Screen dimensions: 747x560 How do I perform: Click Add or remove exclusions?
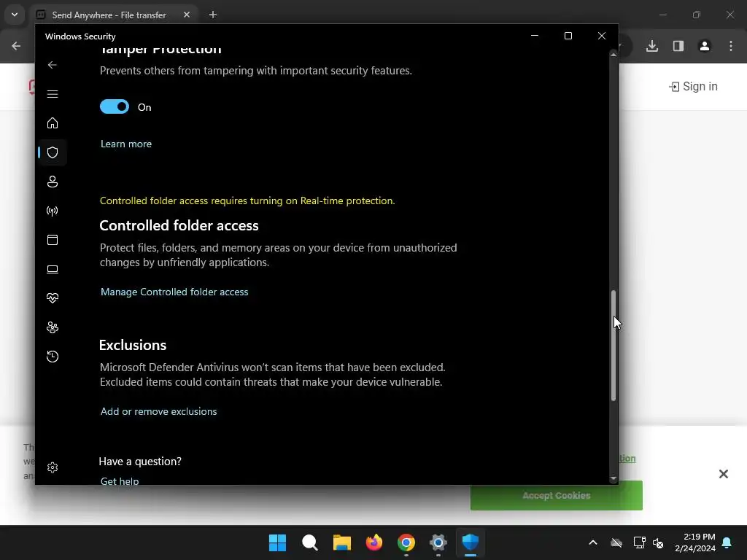[x=158, y=411]
